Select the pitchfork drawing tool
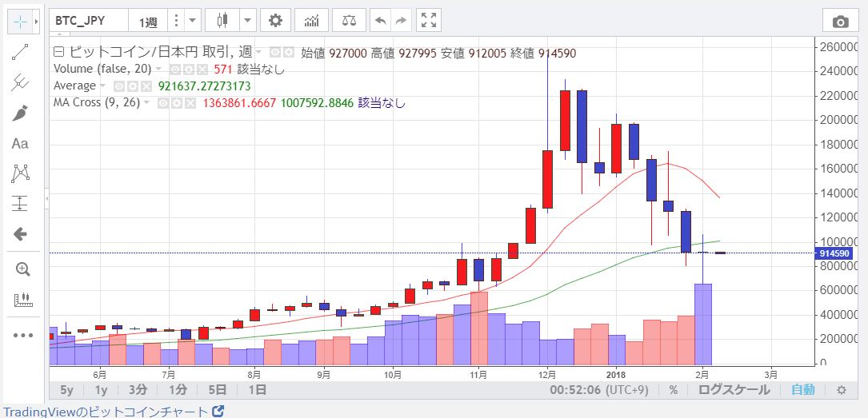Viewport: 868px width, 418px height. tap(21, 82)
